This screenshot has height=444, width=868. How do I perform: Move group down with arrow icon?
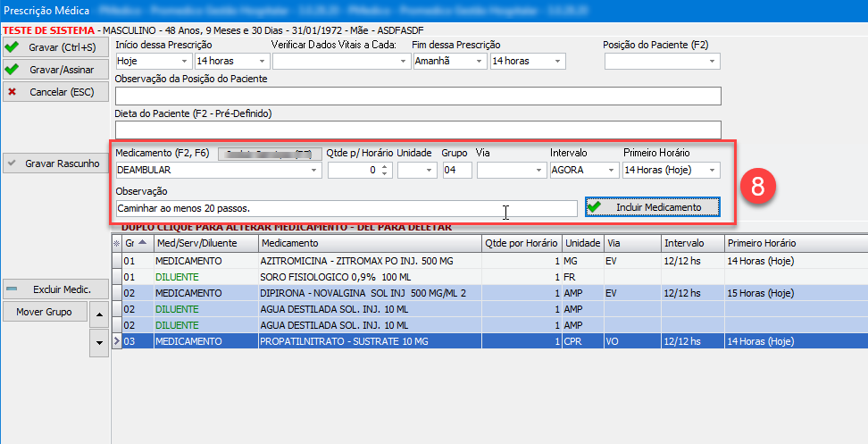coord(99,341)
